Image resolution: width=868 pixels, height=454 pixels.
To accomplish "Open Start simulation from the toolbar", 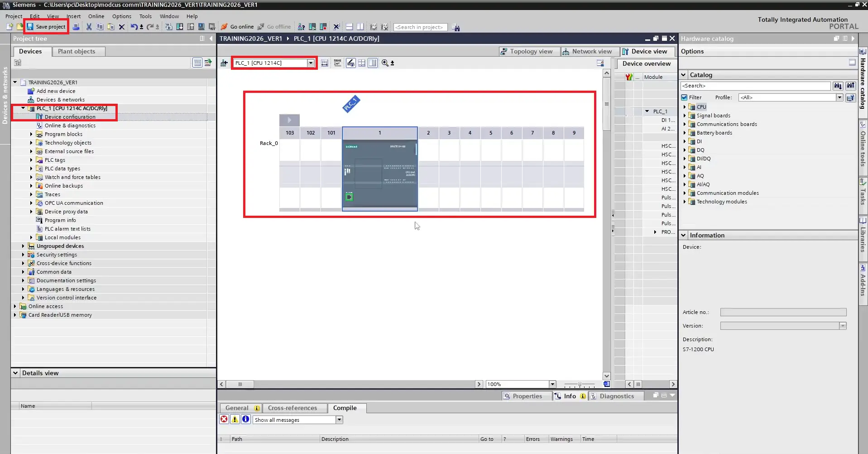I will tap(201, 27).
